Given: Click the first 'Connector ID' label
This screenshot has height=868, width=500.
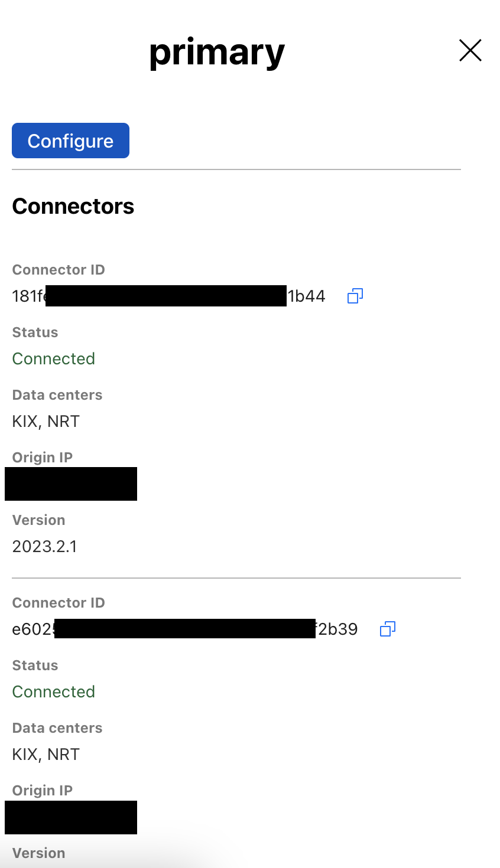Looking at the screenshot, I should click(x=59, y=270).
